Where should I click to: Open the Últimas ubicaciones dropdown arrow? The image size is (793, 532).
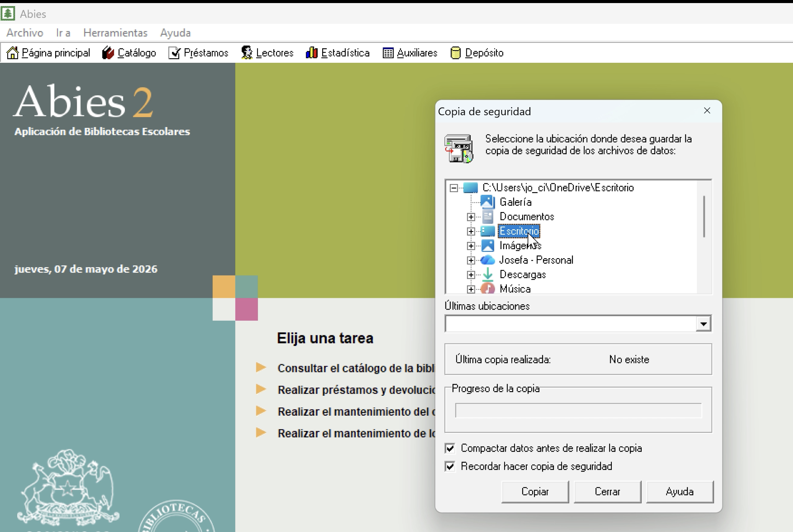[703, 324]
